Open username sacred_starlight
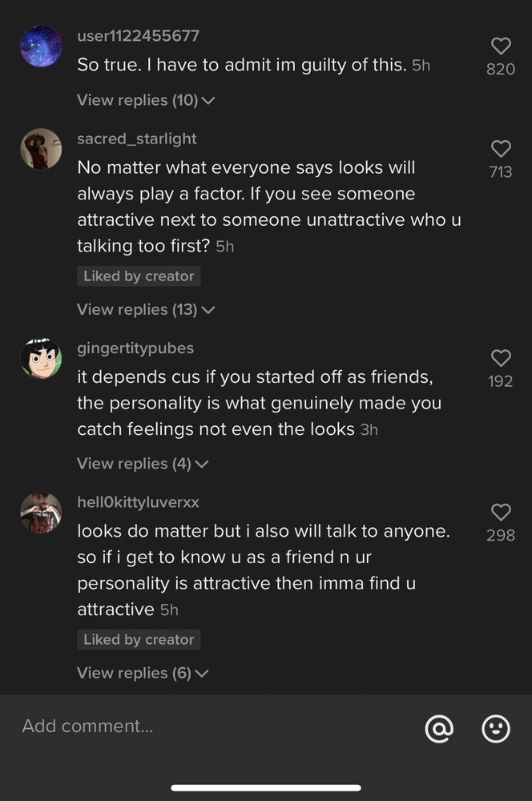 (136, 139)
